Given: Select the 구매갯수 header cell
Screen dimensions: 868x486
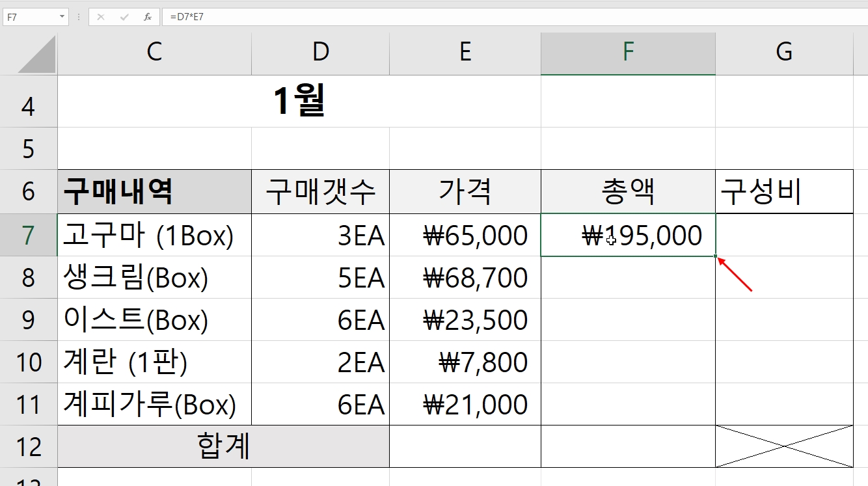Looking at the screenshot, I should [320, 191].
